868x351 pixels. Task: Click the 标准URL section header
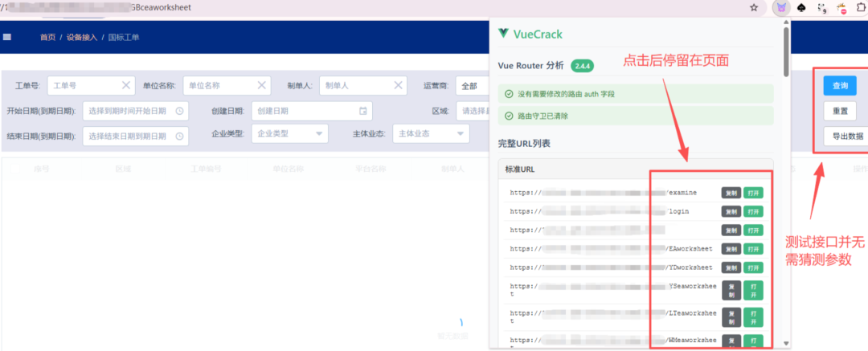[636, 169]
